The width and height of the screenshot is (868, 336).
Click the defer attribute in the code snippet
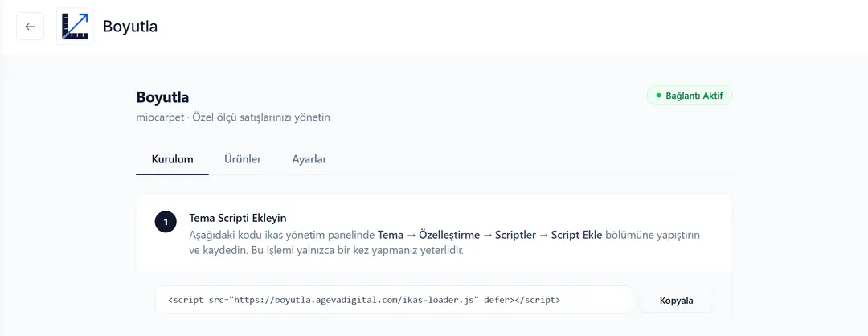coord(495,300)
